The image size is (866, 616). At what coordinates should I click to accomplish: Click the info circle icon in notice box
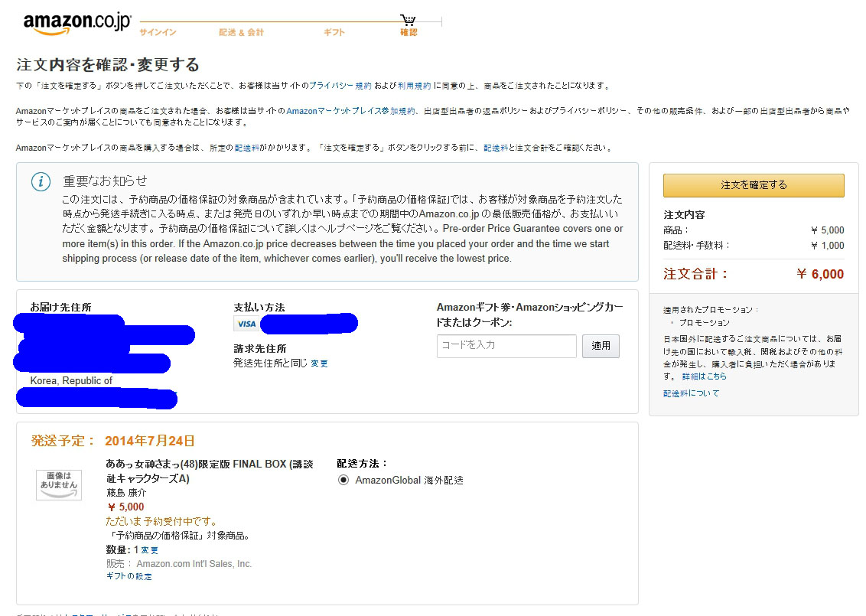coord(41,182)
